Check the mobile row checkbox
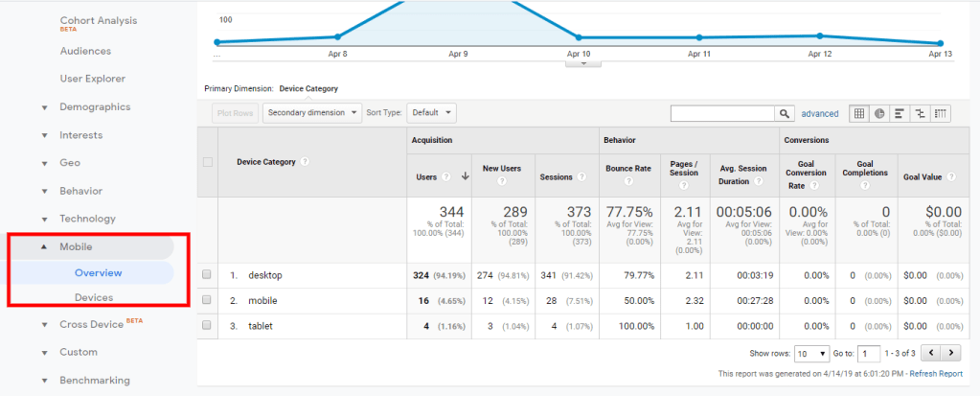 (x=207, y=300)
